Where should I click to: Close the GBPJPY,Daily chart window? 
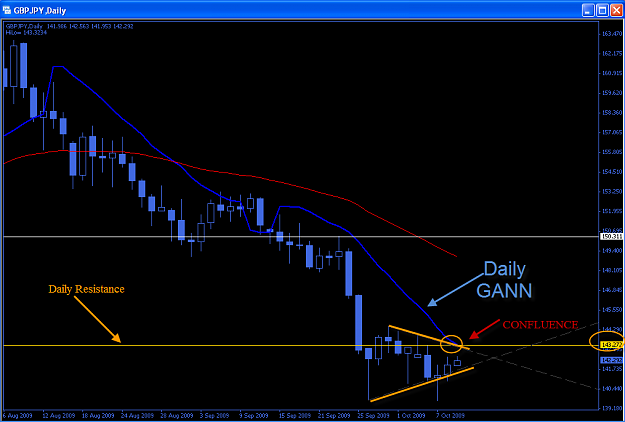pos(615,11)
